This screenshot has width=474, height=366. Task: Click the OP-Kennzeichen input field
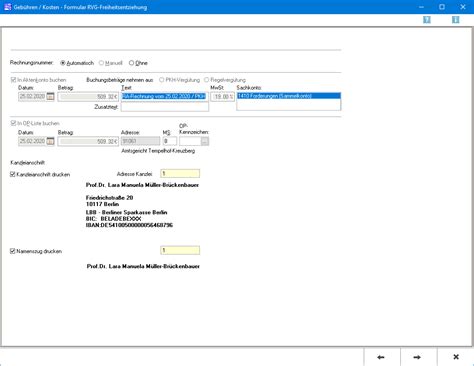[190, 141]
